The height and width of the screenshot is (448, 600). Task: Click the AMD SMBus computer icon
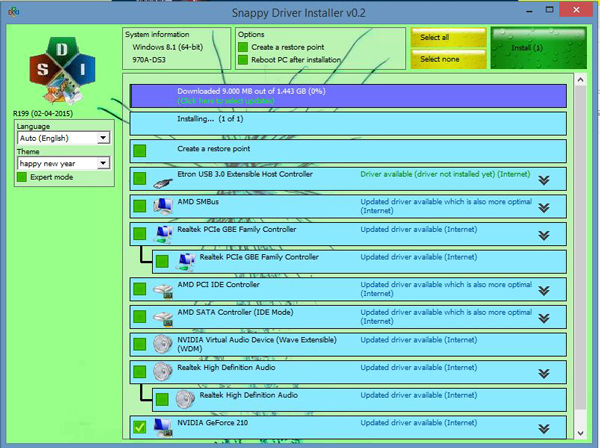[163, 206]
